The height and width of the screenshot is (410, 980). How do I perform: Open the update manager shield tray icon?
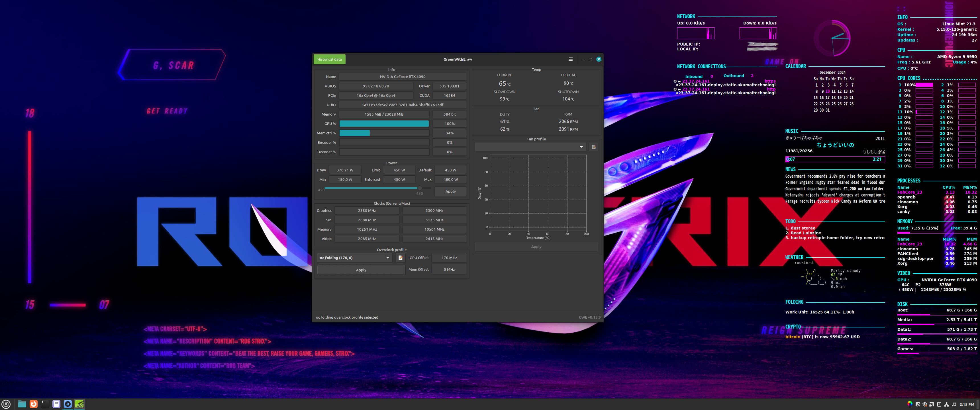(925, 404)
